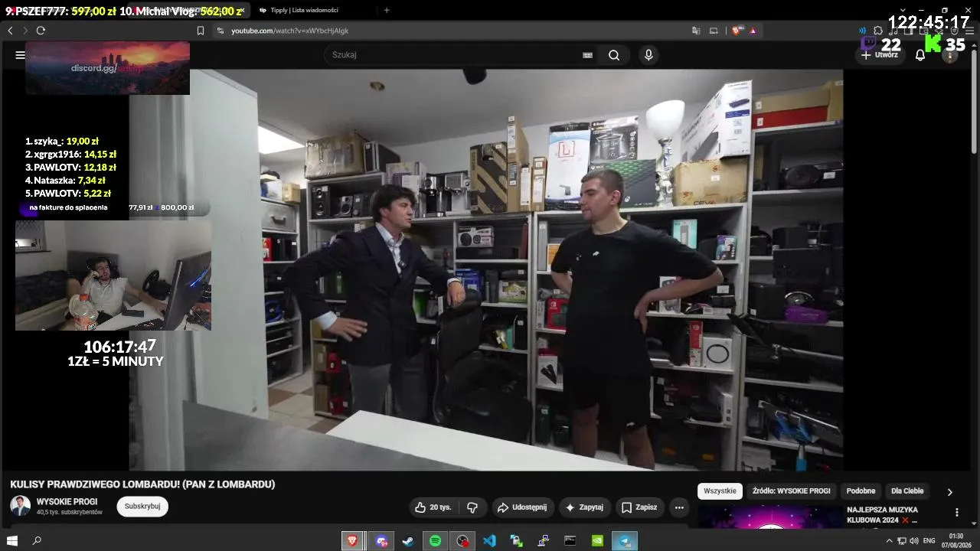Click the address bar with youtube.com URL
Screen dimensions: 980x551
click(452, 31)
